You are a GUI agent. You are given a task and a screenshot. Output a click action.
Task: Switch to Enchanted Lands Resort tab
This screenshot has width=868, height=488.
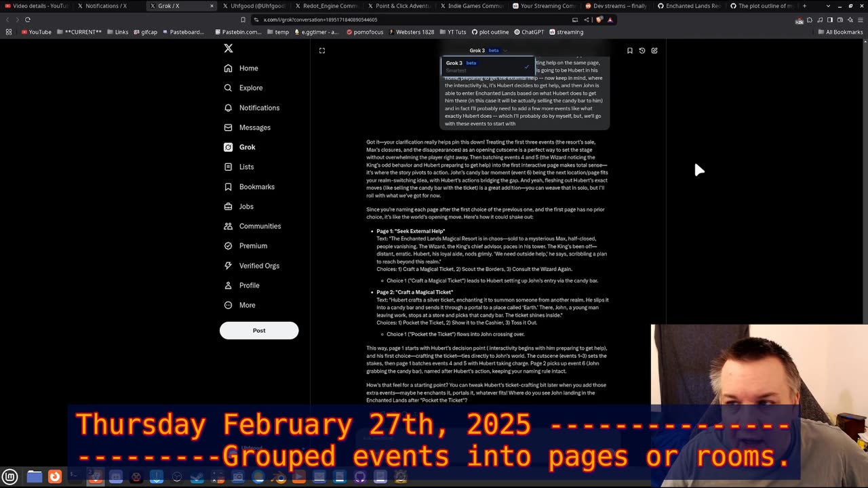[x=690, y=5]
